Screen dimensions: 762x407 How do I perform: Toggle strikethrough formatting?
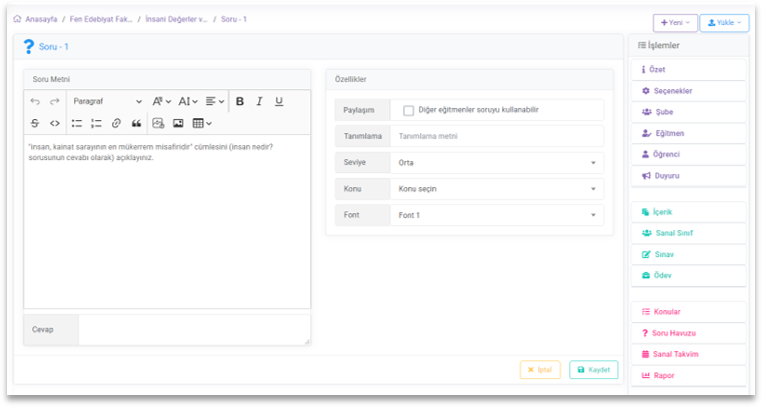pyautogui.click(x=36, y=123)
